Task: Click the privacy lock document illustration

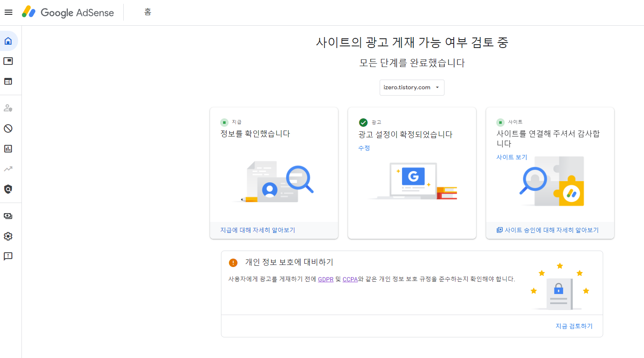Action: [559, 287]
